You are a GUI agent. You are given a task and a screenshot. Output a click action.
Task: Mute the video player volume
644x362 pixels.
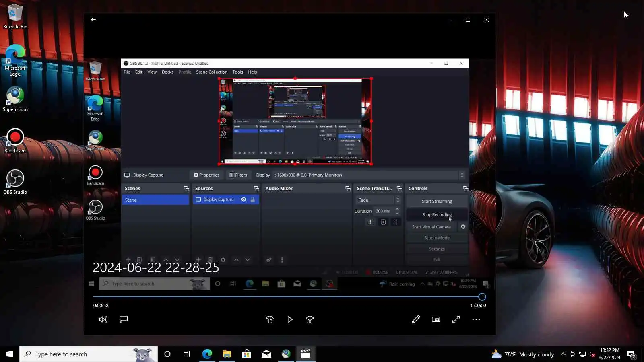click(103, 319)
